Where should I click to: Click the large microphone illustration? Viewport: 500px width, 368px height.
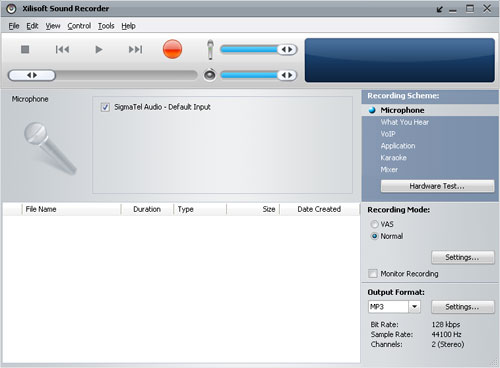point(50,148)
